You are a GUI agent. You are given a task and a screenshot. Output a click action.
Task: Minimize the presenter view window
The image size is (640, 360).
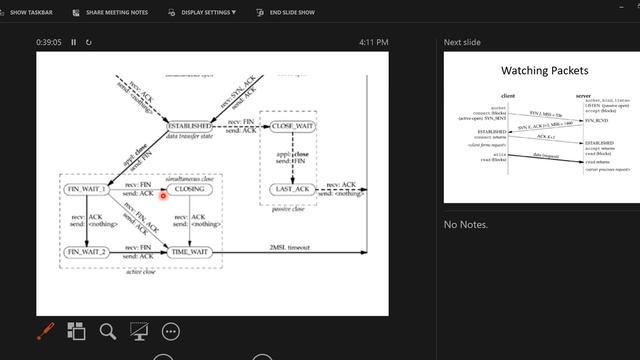click(x=621, y=7)
